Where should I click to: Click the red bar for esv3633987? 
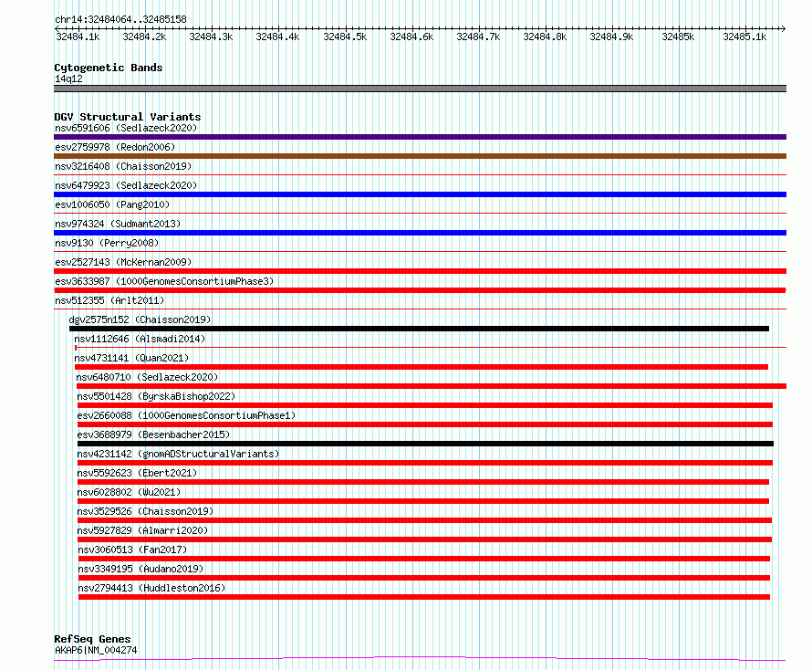(420, 290)
